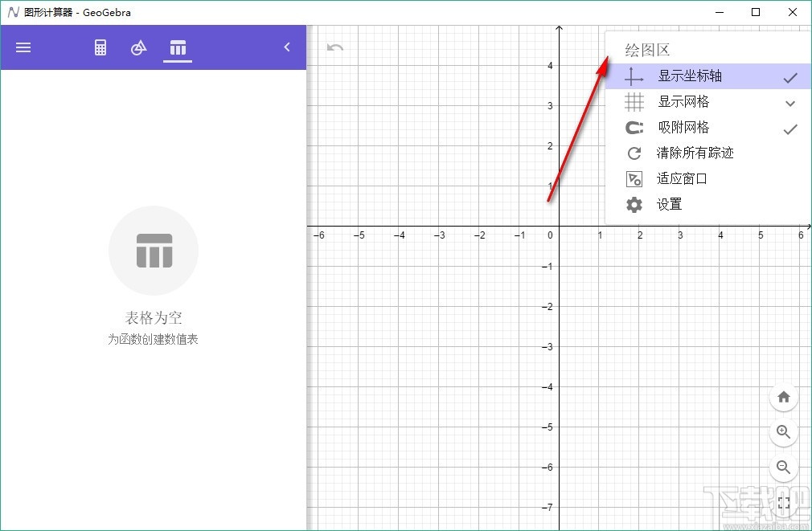Switch to the algebra calculator view
The height and width of the screenshot is (531, 812).
(100, 47)
